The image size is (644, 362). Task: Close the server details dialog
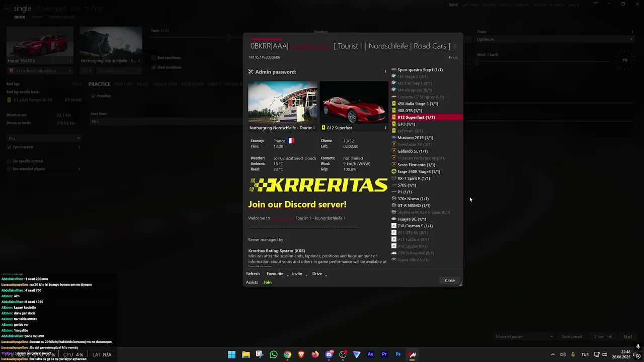450,281
